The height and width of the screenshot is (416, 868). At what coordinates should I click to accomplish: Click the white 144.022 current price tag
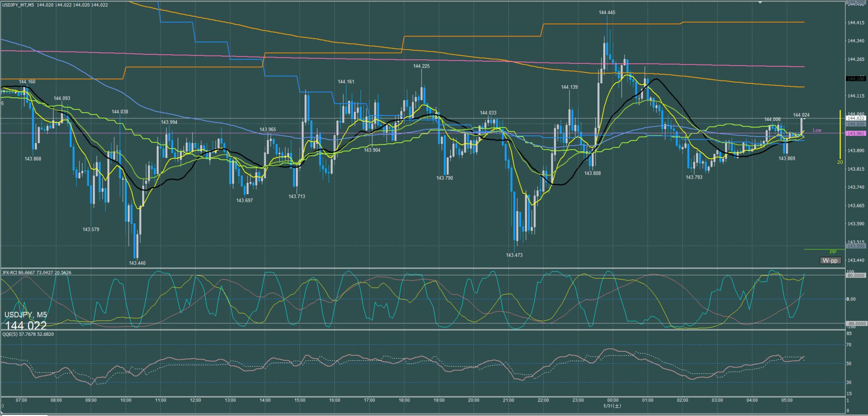point(856,118)
